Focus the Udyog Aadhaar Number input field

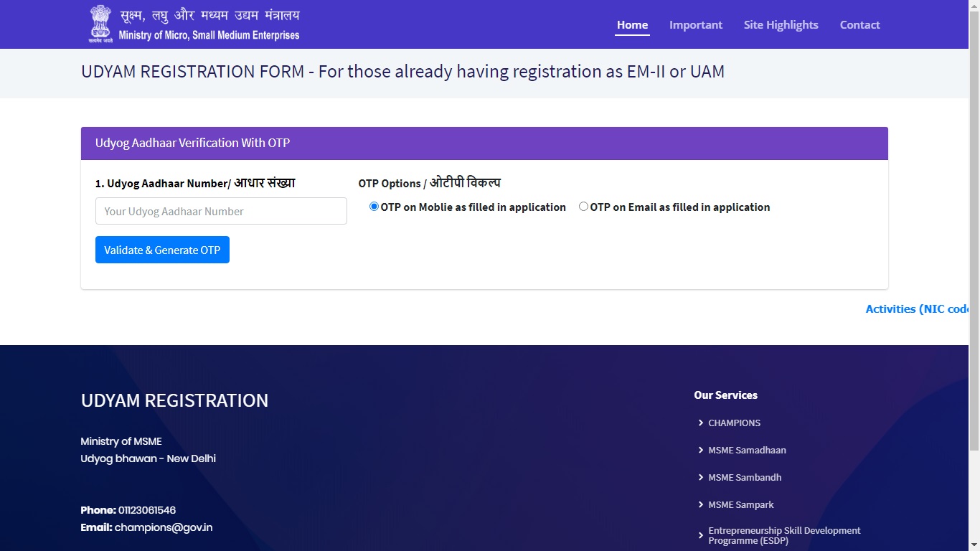221,211
